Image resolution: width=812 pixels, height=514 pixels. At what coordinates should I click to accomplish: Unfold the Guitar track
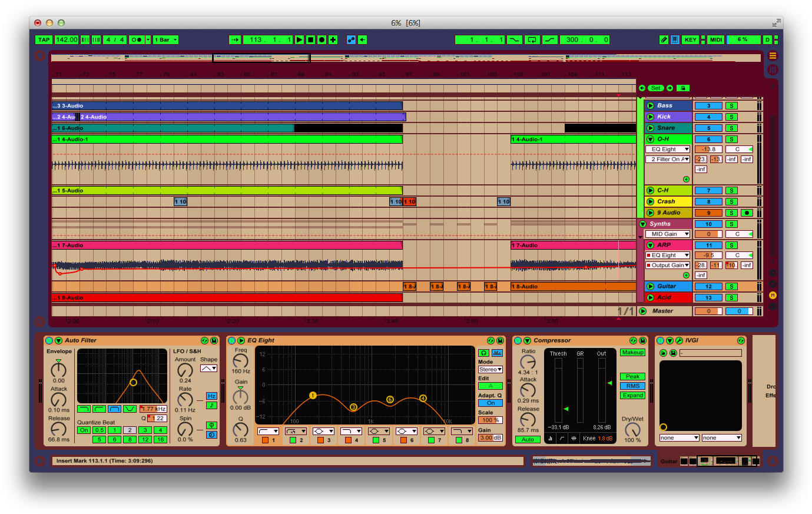(651, 287)
